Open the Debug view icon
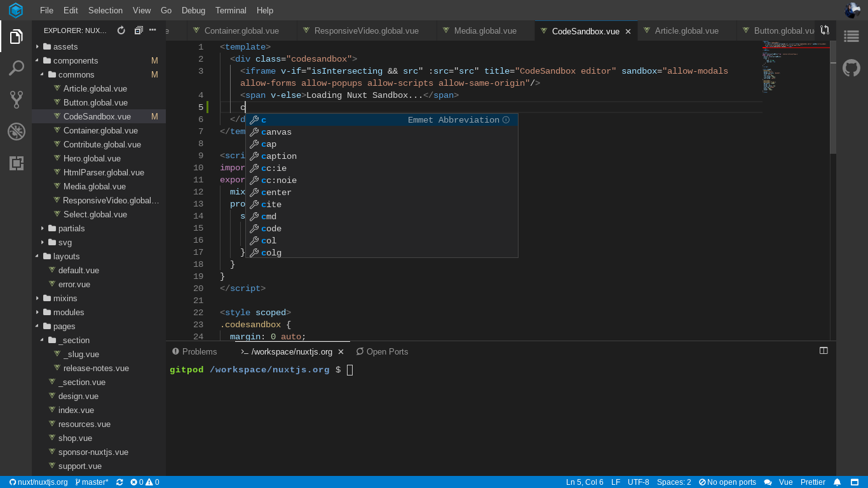This screenshot has width=868, height=488. click(x=16, y=132)
